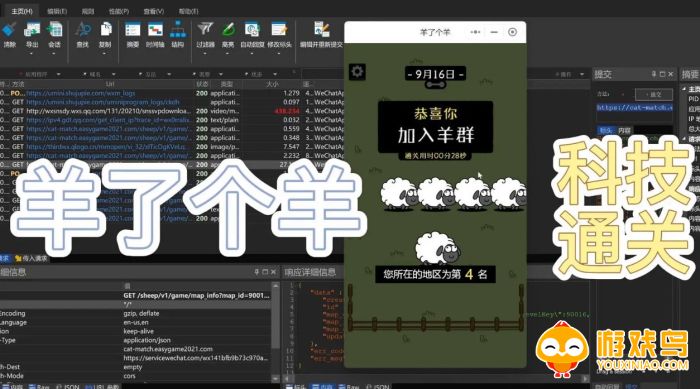Select the wxsnsdy.wxs.qq.com video request row

click(172, 111)
